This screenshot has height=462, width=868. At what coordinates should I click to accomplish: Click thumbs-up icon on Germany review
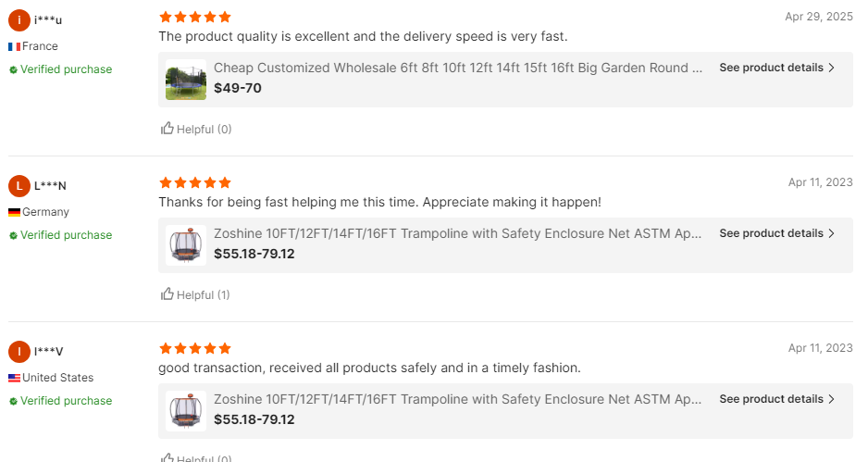[x=167, y=294]
